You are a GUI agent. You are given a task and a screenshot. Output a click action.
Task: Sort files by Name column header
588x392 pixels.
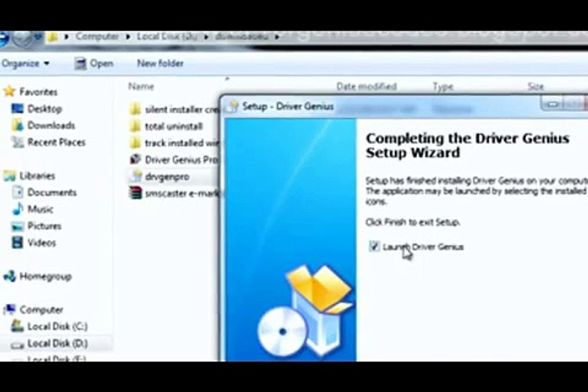[141, 87]
